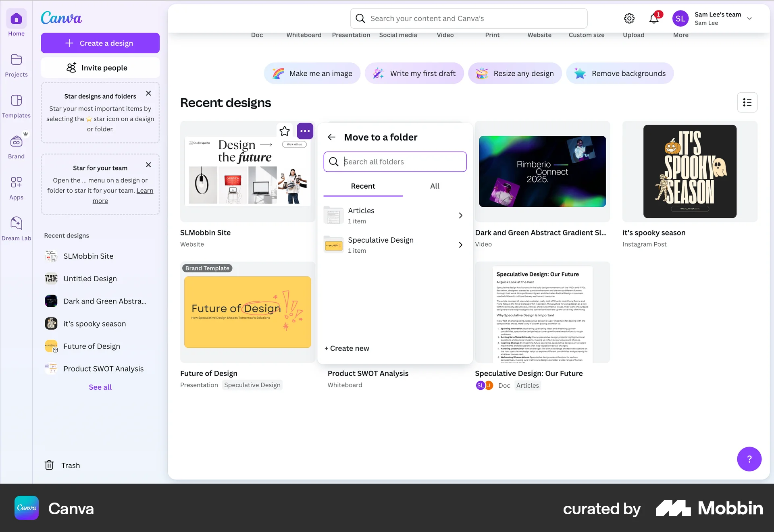Star the SLMobbin Site design
The width and height of the screenshot is (774, 532).
point(284,131)
